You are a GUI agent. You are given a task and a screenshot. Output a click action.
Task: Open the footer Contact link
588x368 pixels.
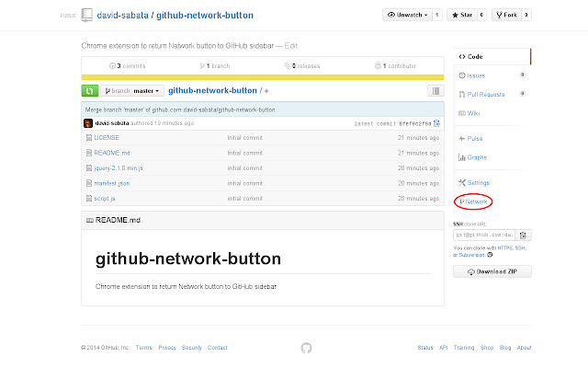click(x=218, y=348)
